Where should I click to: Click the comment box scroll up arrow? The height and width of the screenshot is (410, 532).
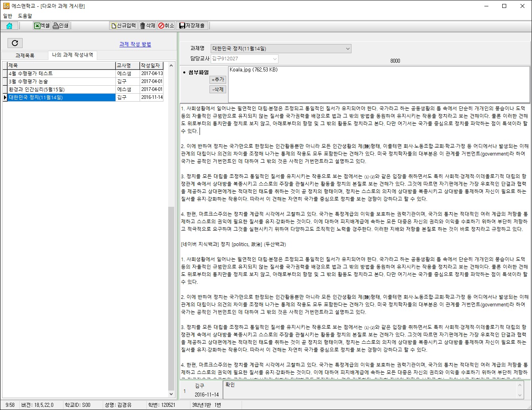[x=520, y=385]
